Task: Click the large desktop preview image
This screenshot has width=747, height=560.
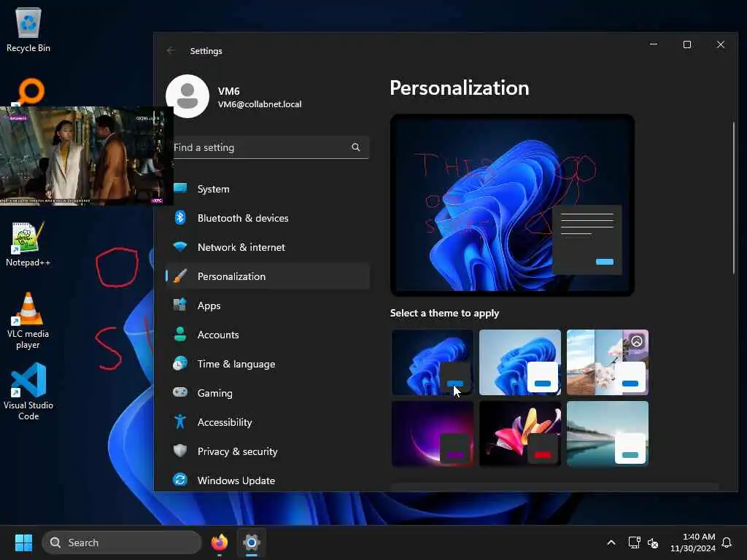Action: [512, 205]
